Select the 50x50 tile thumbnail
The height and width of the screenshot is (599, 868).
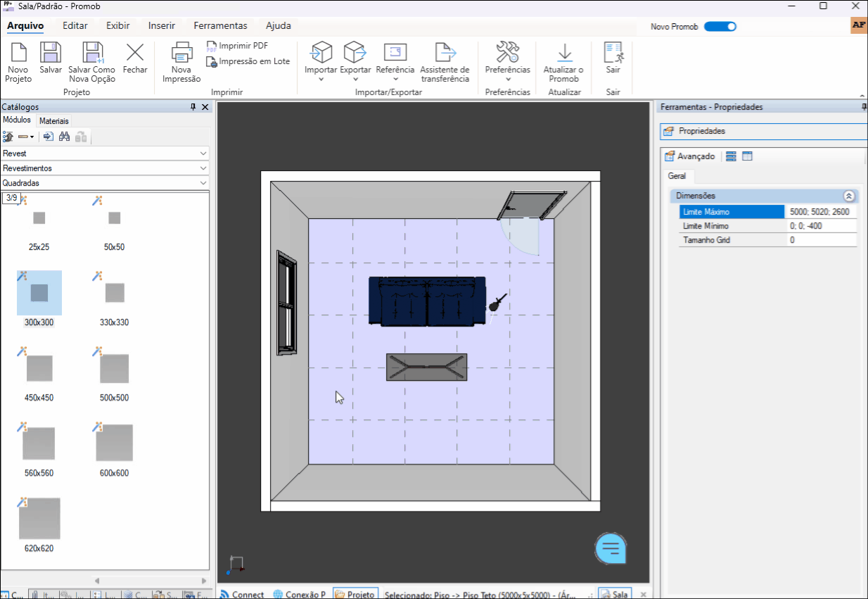point(114,218)
